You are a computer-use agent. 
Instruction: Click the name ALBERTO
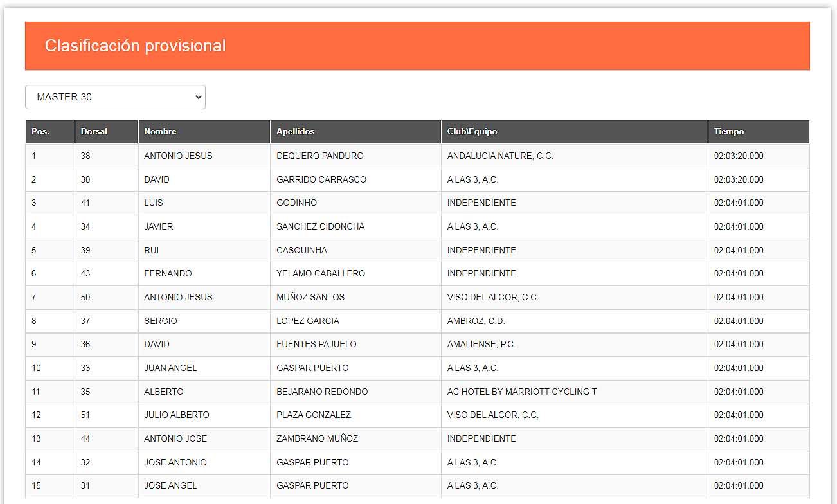pos(164,392)
